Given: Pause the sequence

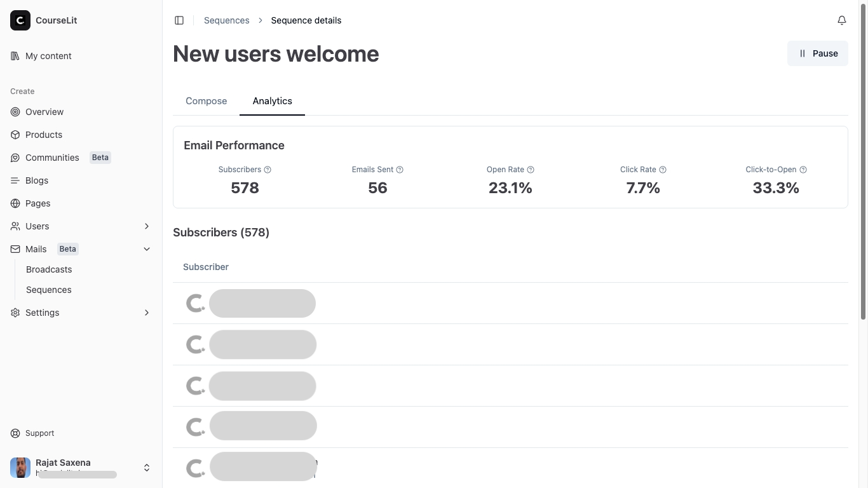Looking at the screenshot, I should tap(817, 53).
